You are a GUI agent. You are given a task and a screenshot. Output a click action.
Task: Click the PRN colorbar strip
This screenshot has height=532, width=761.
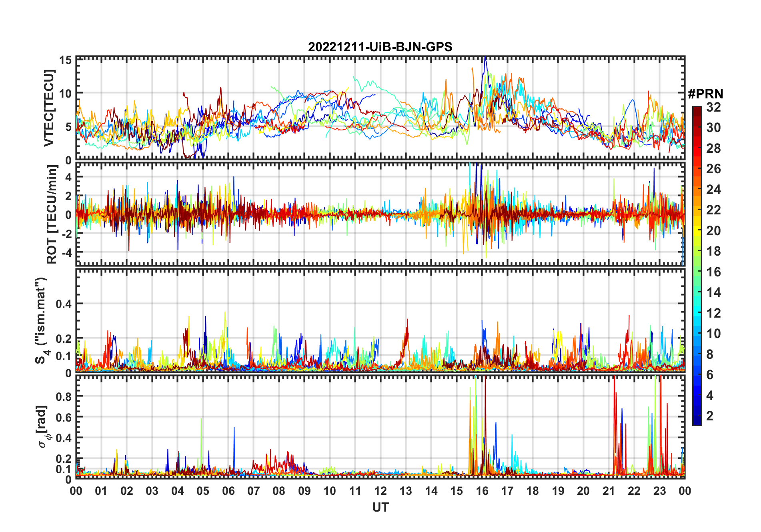point(697,266)
